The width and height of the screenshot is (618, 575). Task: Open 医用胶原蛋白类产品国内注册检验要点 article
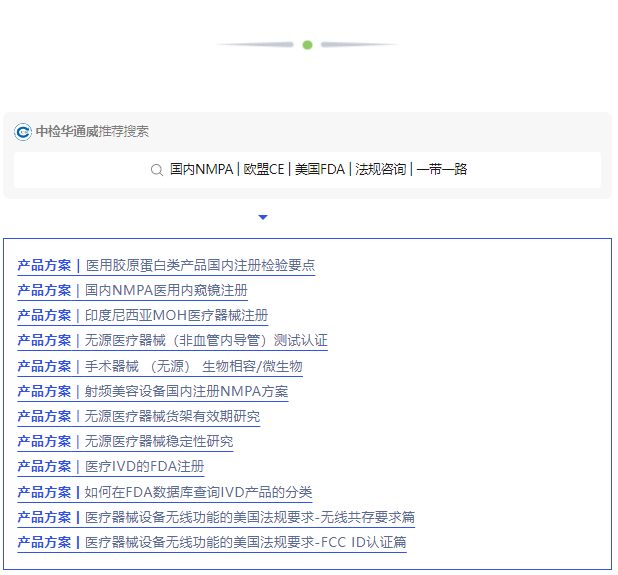(200, 265)
